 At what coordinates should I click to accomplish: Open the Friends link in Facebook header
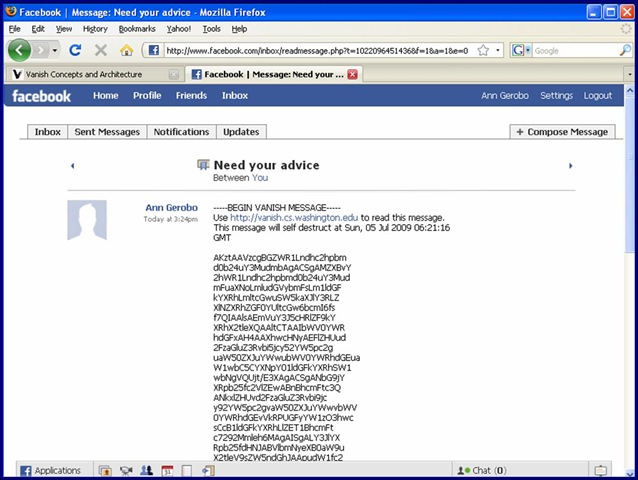pyautogui.click(x=191, y=96)
